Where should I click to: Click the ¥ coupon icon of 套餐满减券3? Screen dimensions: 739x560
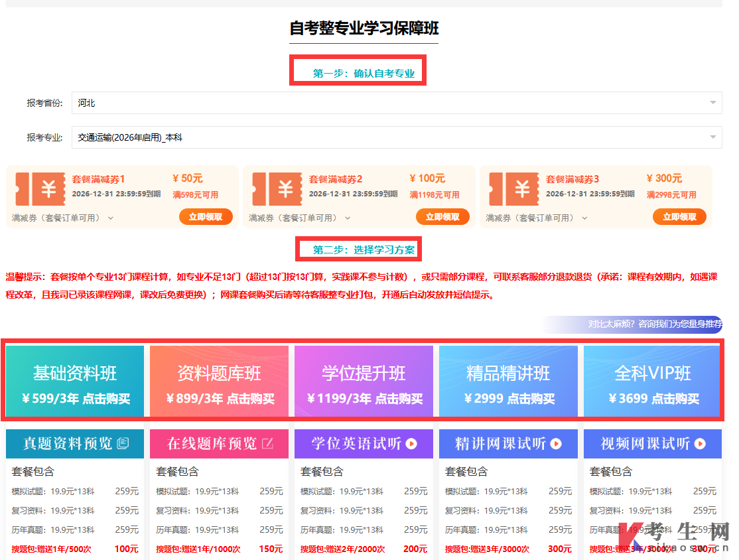(514, 189)
